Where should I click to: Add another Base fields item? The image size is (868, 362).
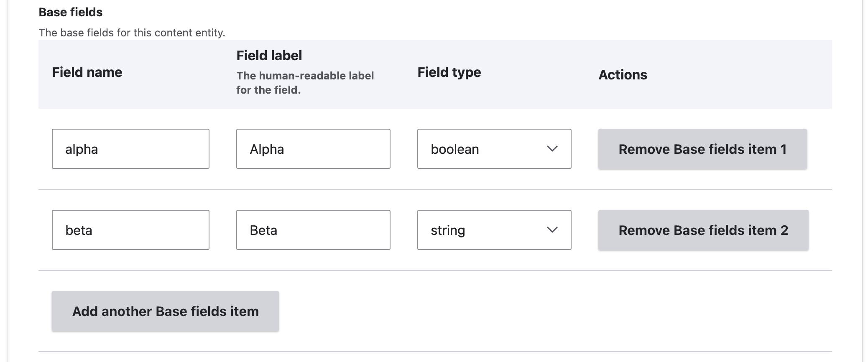pyautogui.click(x=165, y=311)
